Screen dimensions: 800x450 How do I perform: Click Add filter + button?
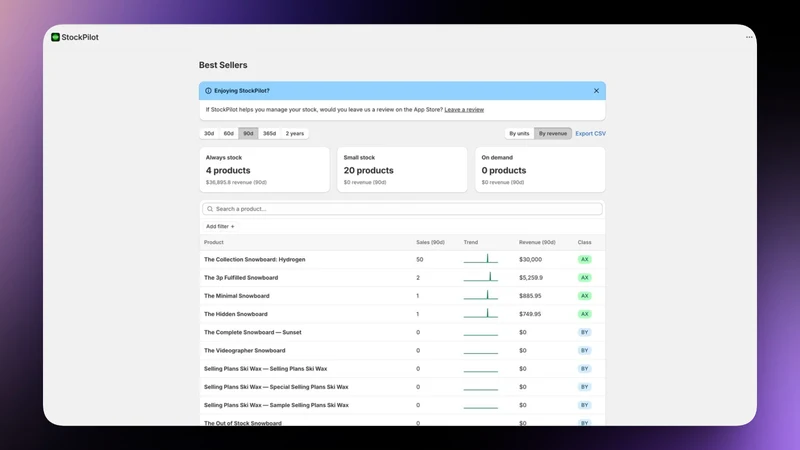click(220, 227)
